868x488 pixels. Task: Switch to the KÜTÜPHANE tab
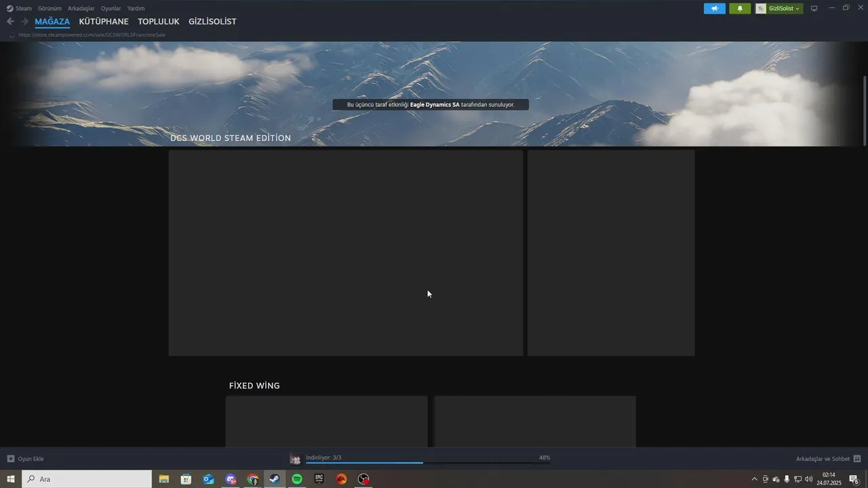[x=104, y=22]
